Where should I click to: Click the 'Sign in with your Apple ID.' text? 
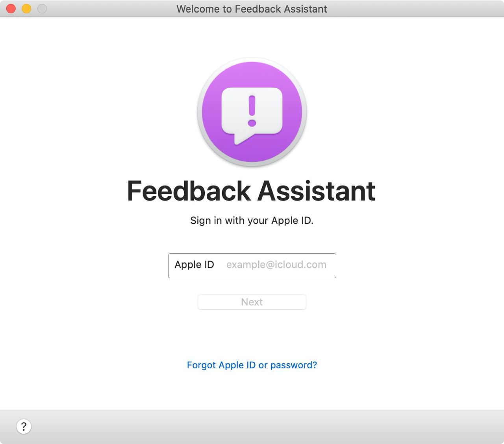coord(252,220)
